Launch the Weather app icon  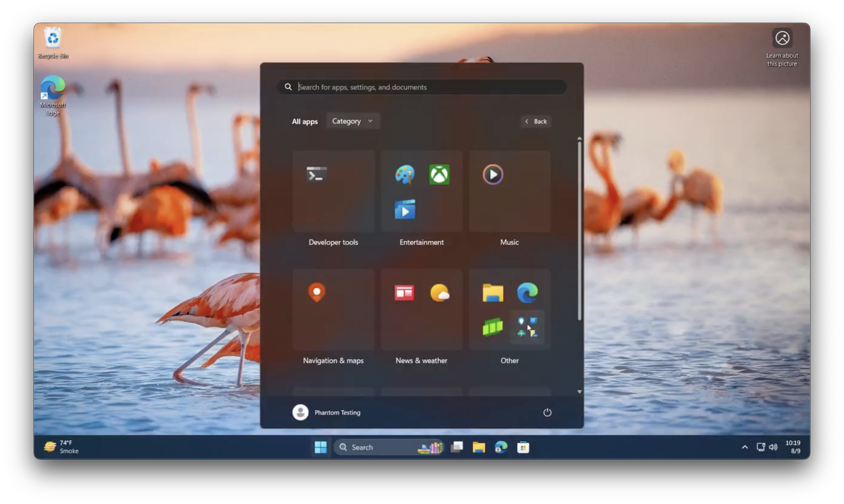pyautogui.click(x=440, y=292)
